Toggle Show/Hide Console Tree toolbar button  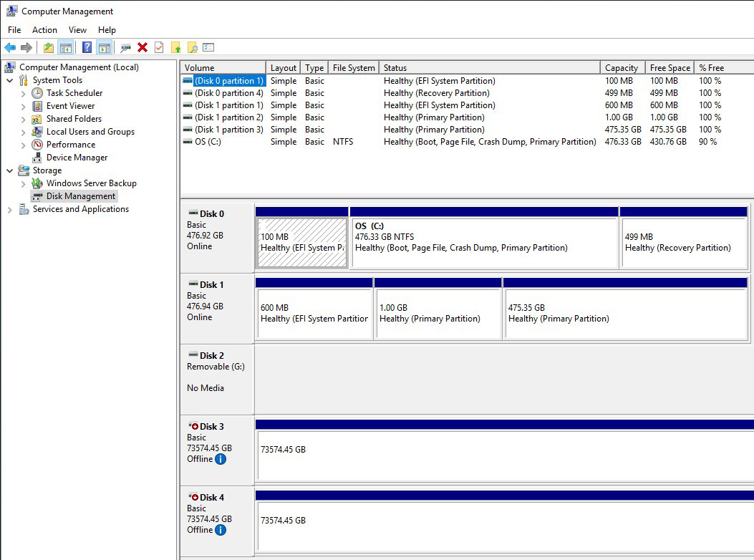[x=66, y=47]
